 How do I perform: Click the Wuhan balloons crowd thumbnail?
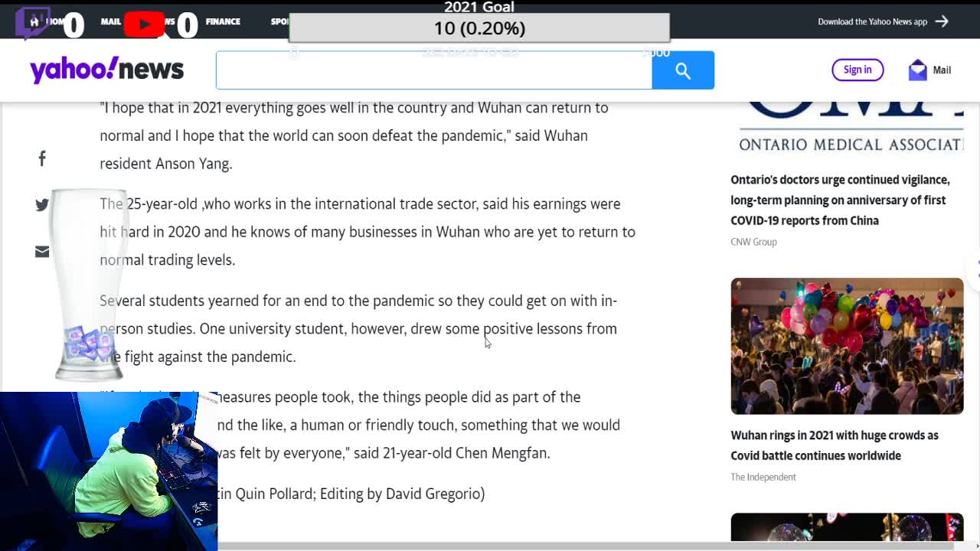coord(847,346)
